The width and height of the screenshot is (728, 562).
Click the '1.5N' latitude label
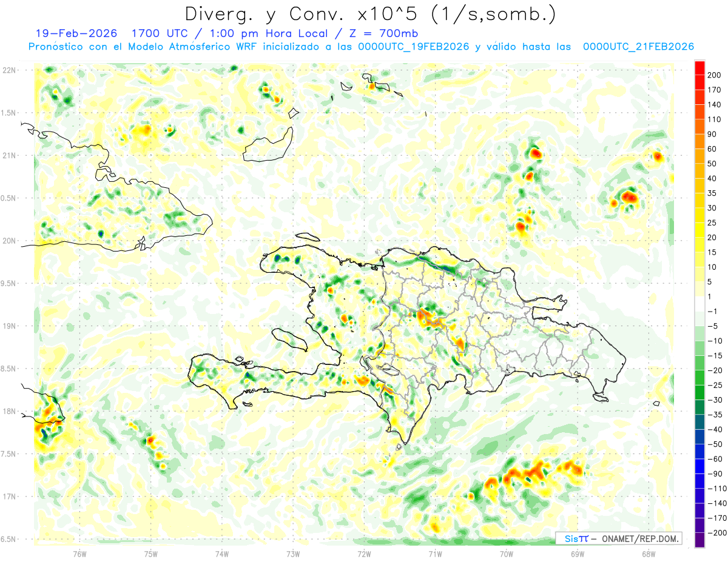tap(8, 113)
